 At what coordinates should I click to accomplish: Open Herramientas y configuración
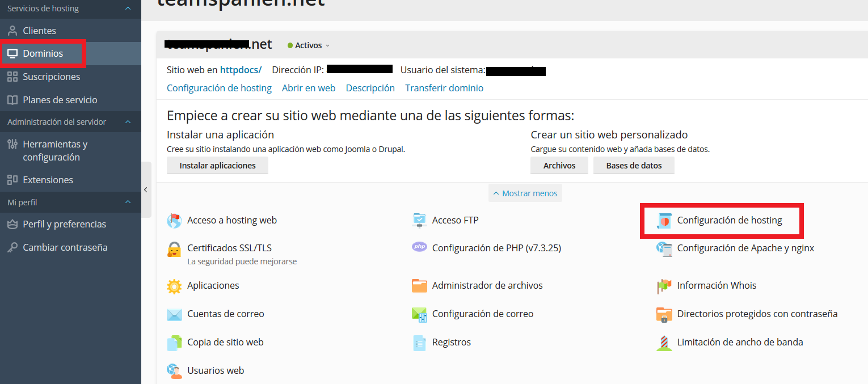pyautogui.click(x=55, y=150)
